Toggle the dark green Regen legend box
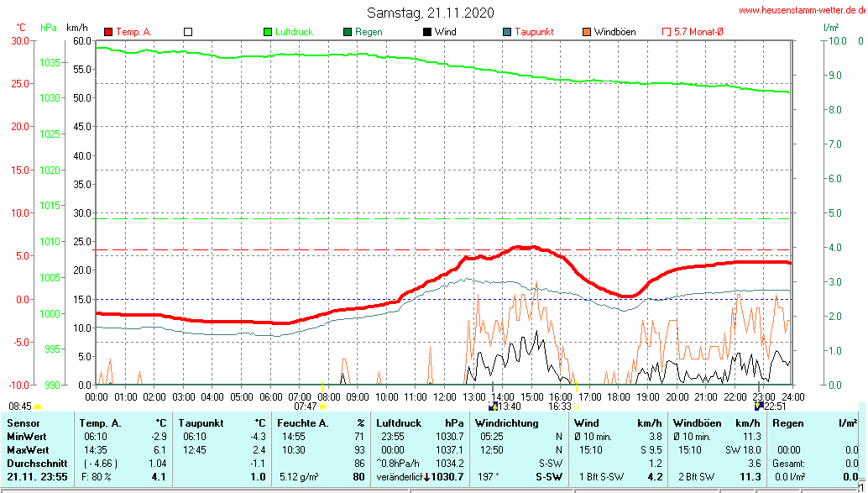Viewport: 868px width, 493px height. [348, 32]
